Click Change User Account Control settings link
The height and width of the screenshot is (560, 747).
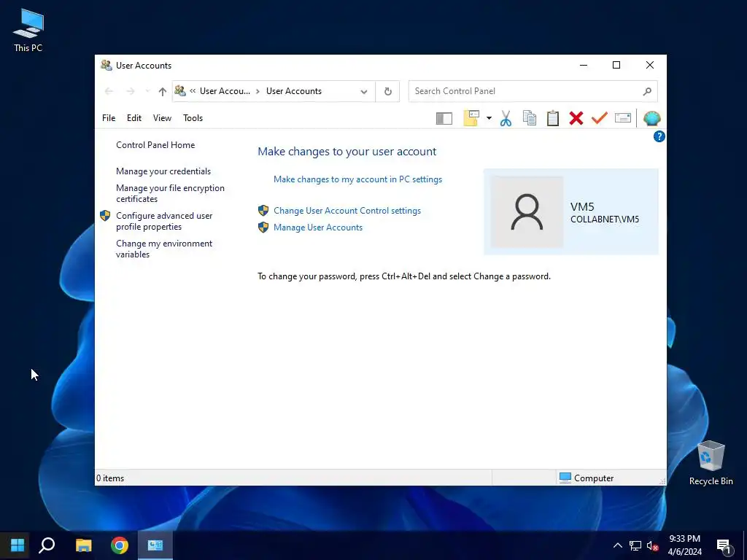[x=347, y=211]
